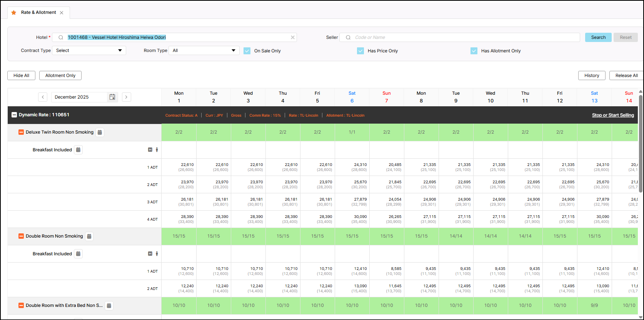
Task: Select the Rate & Allotment tab
Action: coord(38,13)
